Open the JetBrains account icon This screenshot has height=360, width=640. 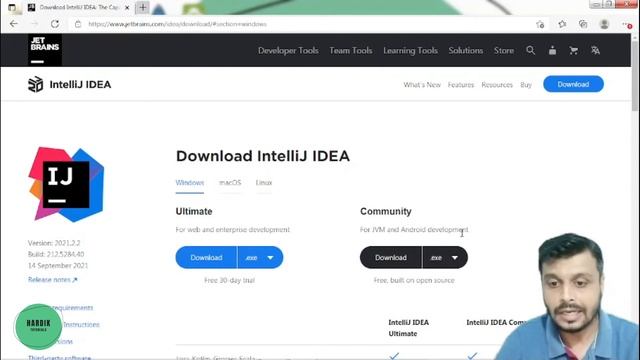point(552,50)
